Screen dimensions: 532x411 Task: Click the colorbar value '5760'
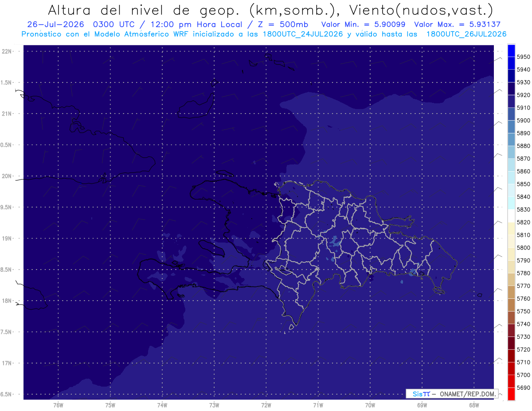click(524, 299)
